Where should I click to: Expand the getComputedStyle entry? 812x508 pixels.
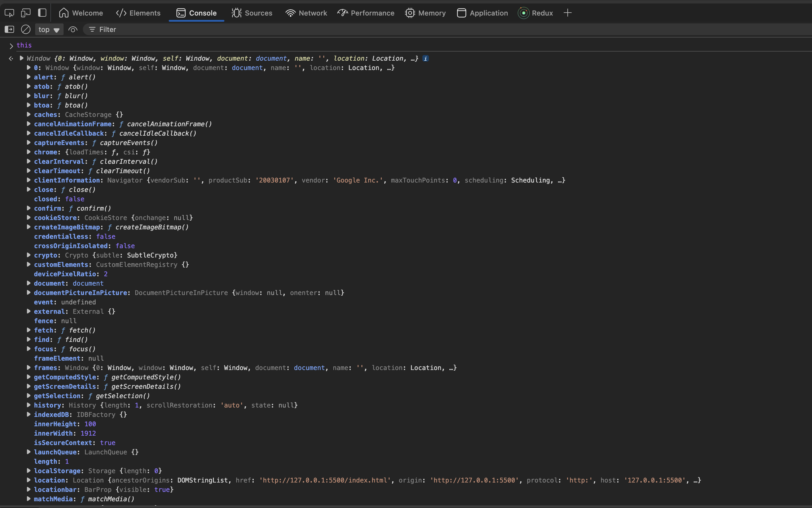coord(28,377)
